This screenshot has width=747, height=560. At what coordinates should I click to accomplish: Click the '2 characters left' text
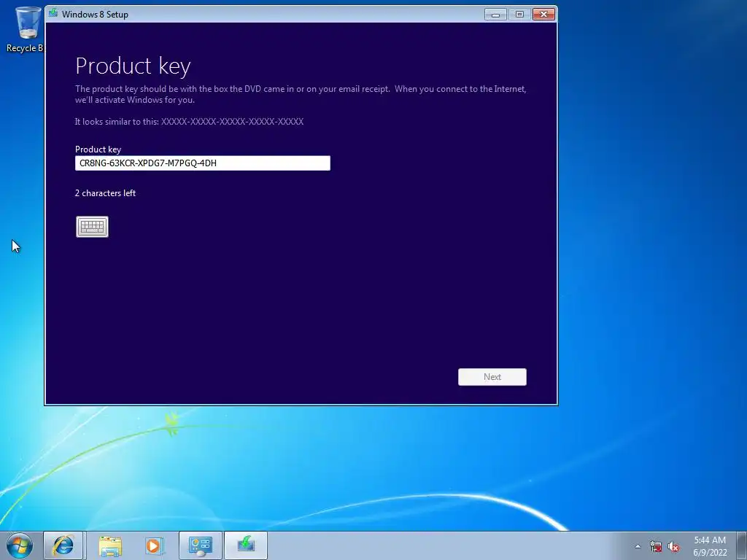click(x=105, y=192)
